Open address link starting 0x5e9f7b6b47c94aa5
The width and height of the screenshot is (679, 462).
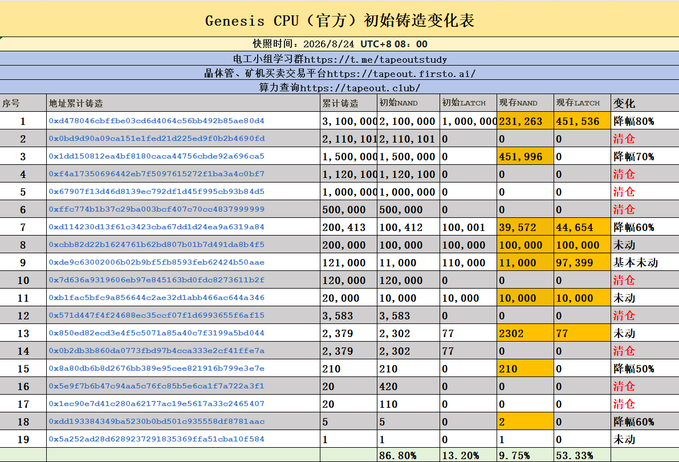point(156,386)
